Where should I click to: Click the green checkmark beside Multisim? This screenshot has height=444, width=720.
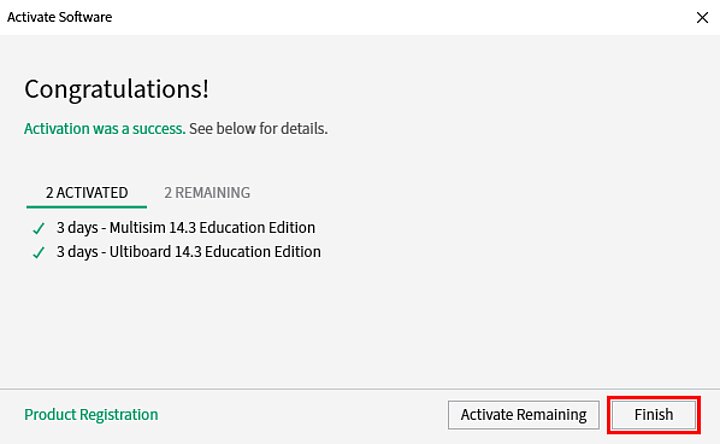[x=39, y=228]
